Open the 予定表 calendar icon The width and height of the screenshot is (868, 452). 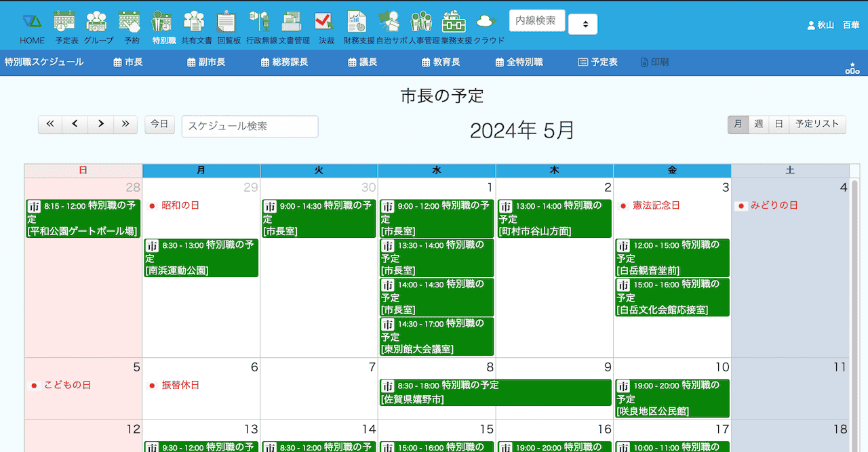[x=66, y=28]
